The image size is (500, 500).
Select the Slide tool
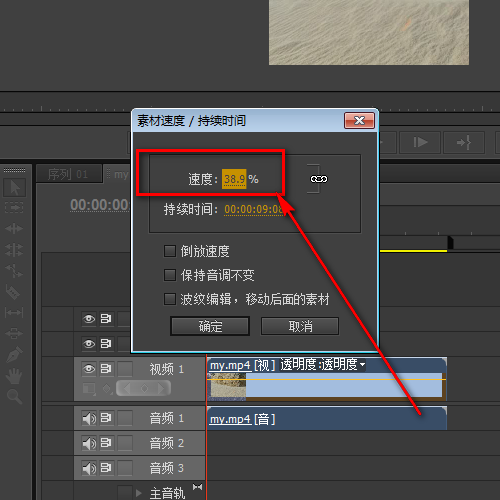[x=14, y=333]
